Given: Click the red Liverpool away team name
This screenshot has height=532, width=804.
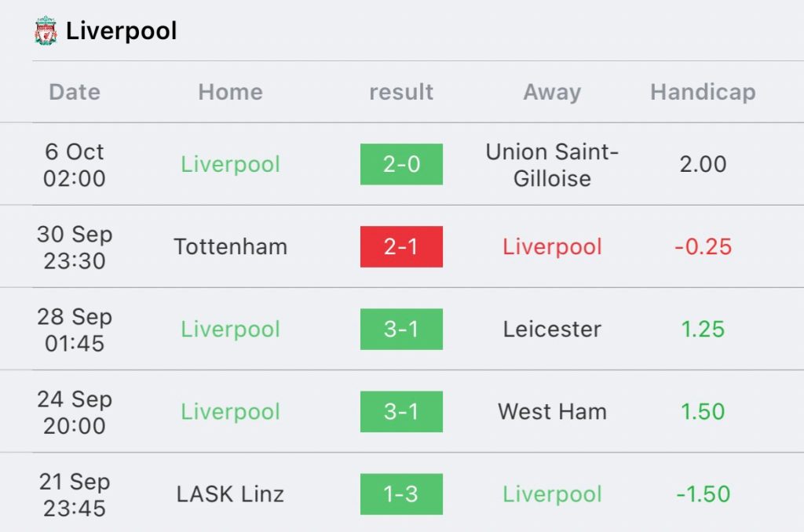Looking at the screenshot, I should pos(552,247).
